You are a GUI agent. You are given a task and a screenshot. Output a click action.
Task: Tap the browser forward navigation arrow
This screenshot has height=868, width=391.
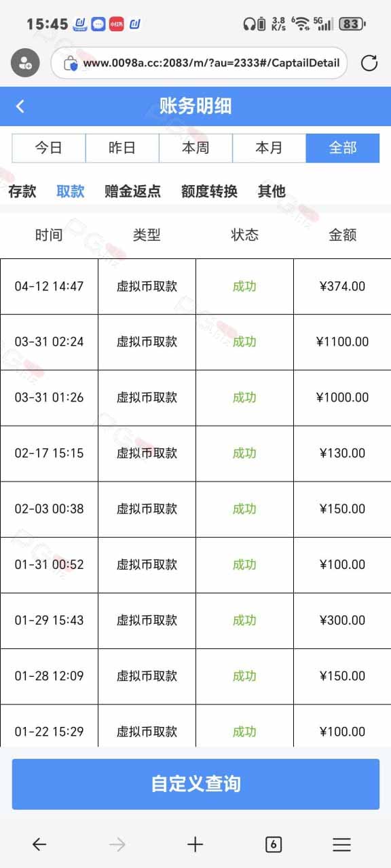[117, 844]
